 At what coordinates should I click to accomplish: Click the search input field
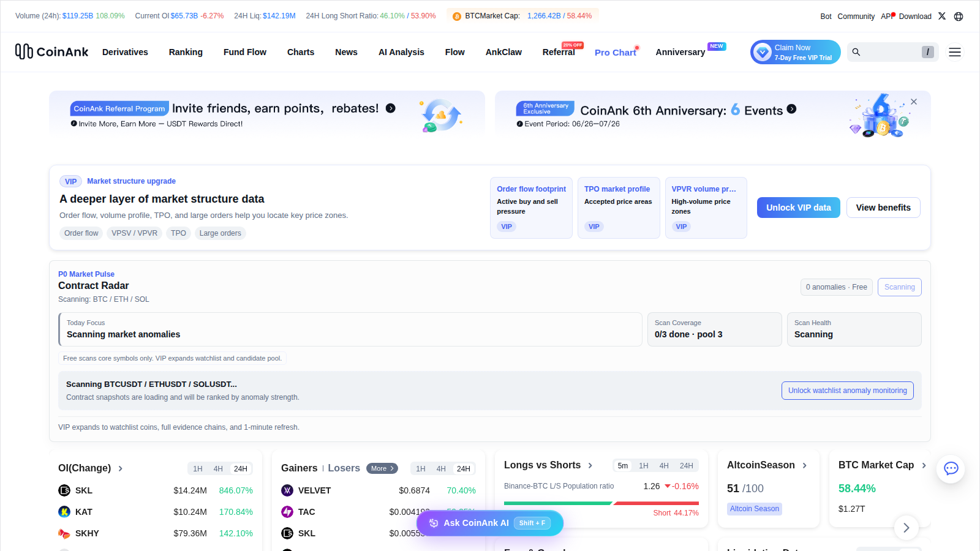pos(893,52)
